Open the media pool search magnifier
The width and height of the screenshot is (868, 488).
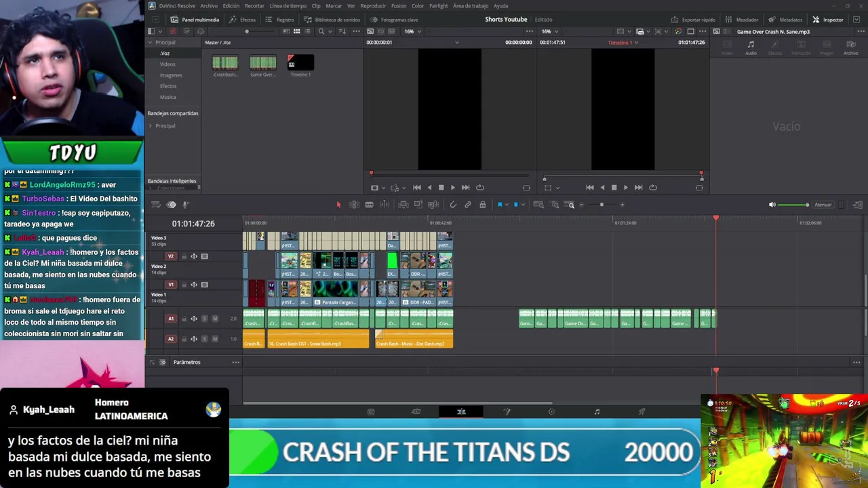321,31
